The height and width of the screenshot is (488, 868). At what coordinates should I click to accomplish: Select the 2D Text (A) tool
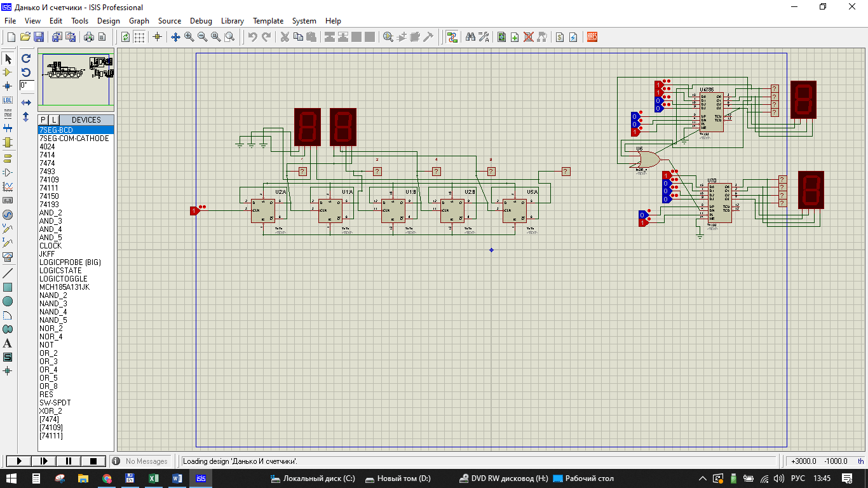click(x=8, y=343)
